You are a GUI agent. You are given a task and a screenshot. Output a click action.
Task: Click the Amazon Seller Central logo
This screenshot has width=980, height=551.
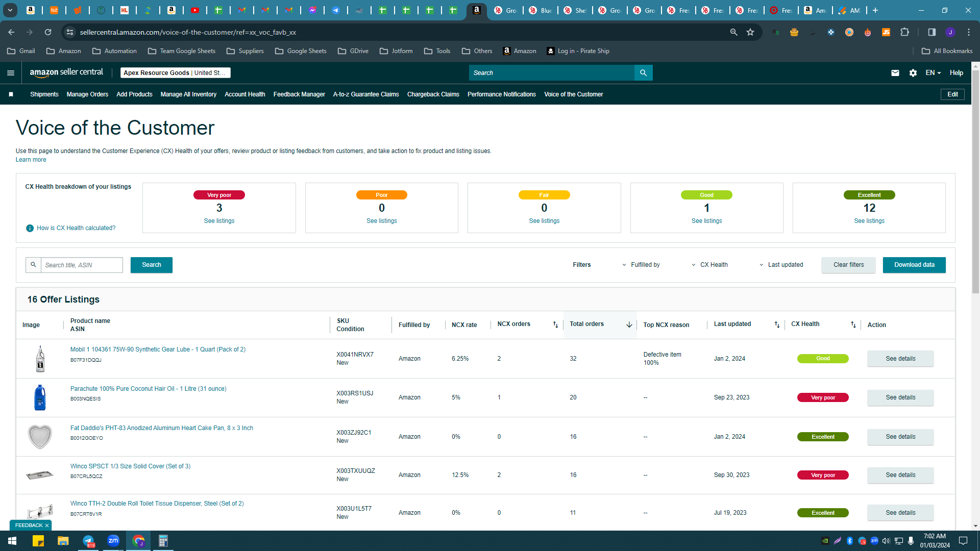pyautogui.click(x=66, y=72)
